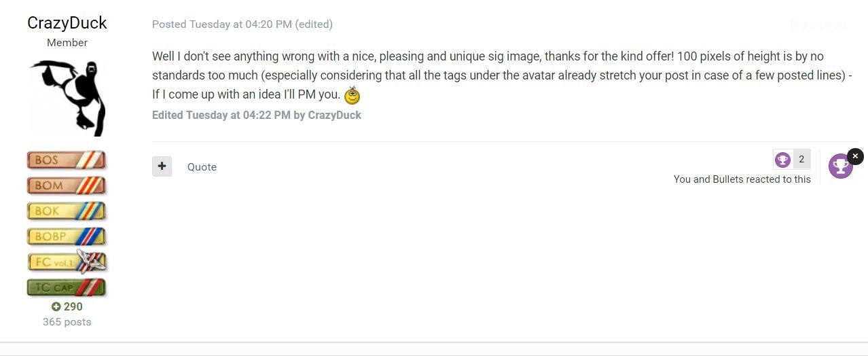View the post's '(edited)' history
Viewport: 868px width, 356px height.
[314, 24]
